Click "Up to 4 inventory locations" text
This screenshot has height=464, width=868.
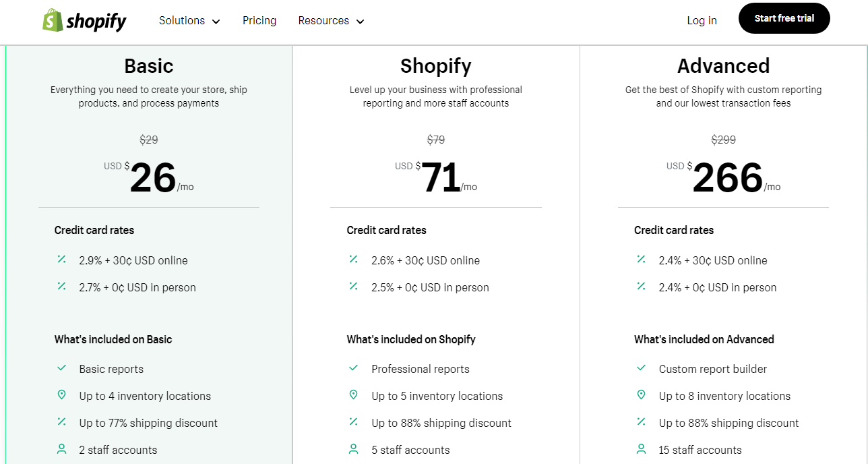pos(145,396)
